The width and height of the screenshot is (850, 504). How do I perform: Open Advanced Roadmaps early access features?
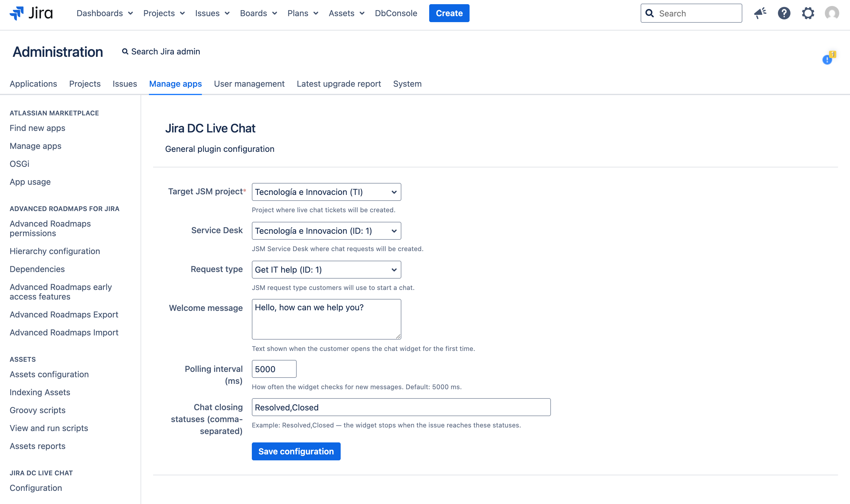point(60,292)
